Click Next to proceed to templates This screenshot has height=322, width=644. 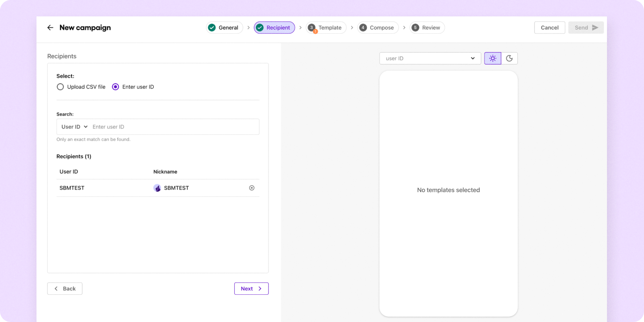(x=251, y=288)
